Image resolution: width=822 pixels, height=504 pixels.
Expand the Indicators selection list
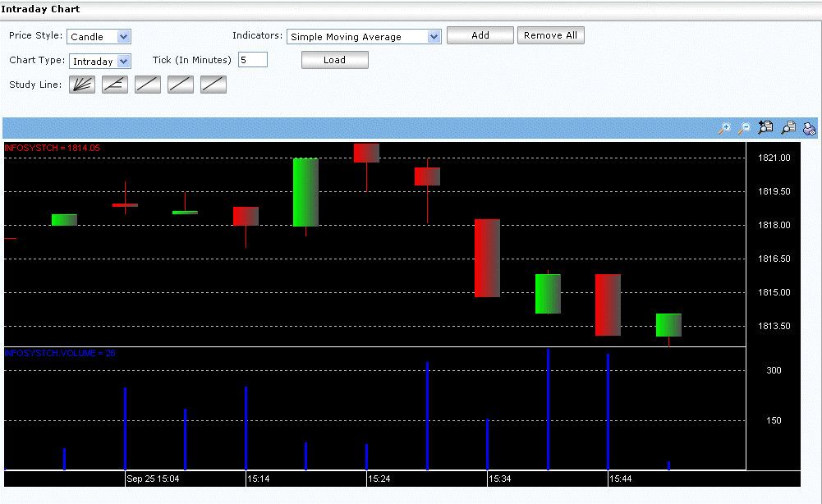(364, 36)
